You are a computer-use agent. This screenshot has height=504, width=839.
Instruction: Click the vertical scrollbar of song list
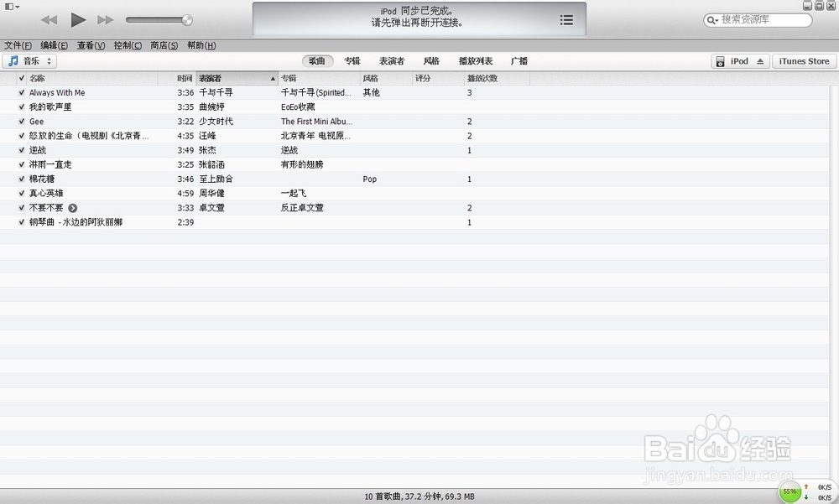[x=834, y=286]
